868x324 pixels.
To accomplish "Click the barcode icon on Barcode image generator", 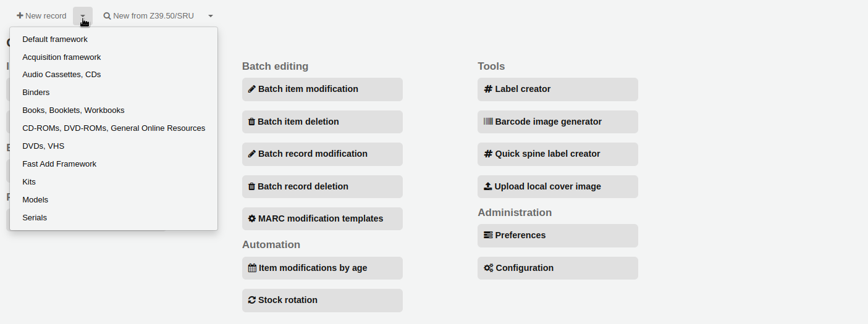I will (x=488, y=122).
